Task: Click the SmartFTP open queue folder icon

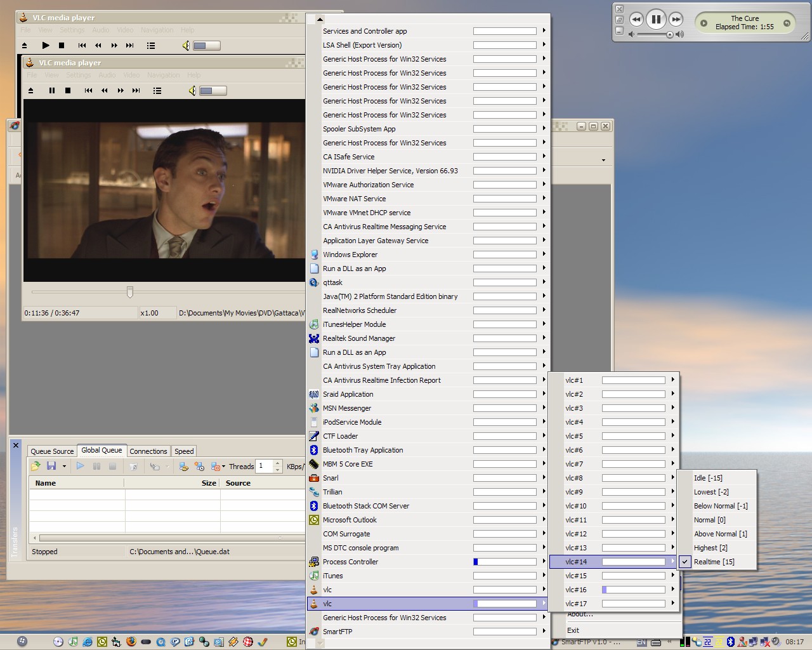Action: pyautogui.click(x=36, y=466)
